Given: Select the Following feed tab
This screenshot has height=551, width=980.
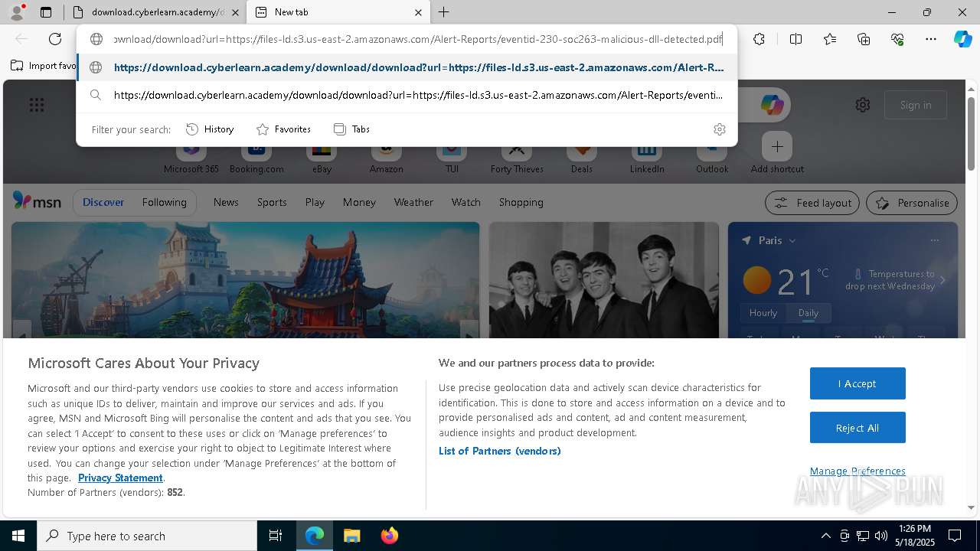Looking at the screenshot, I should tap(165, 202).
